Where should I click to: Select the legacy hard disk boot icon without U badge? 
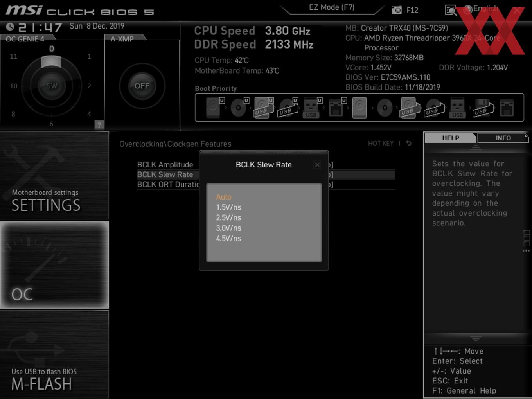click(x=359, y=108)
